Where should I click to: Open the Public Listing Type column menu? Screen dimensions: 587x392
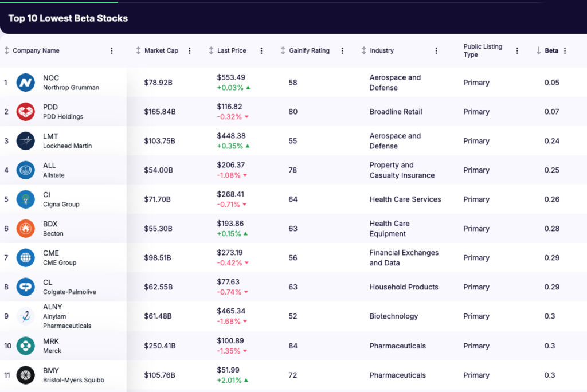click(516, 50)
